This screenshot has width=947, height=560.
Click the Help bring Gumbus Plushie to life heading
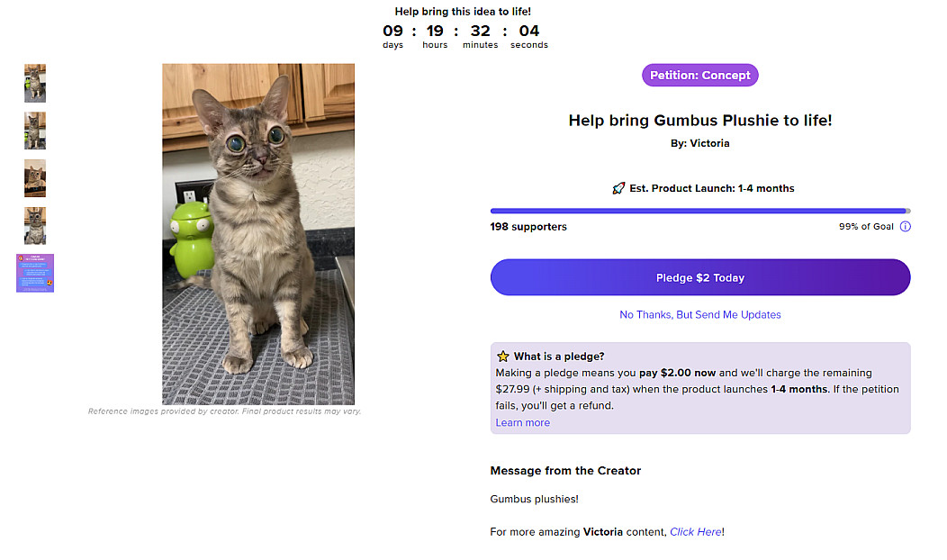tap(700, 121)
